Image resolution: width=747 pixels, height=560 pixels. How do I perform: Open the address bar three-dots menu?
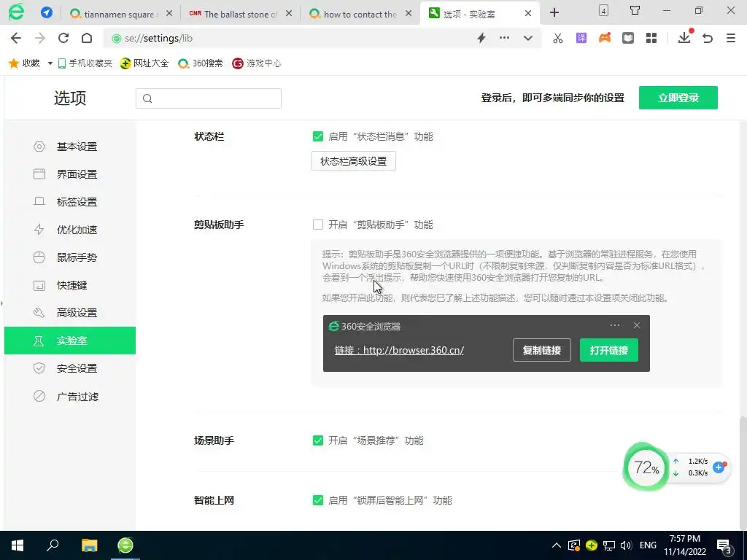(x=504, y=38)
